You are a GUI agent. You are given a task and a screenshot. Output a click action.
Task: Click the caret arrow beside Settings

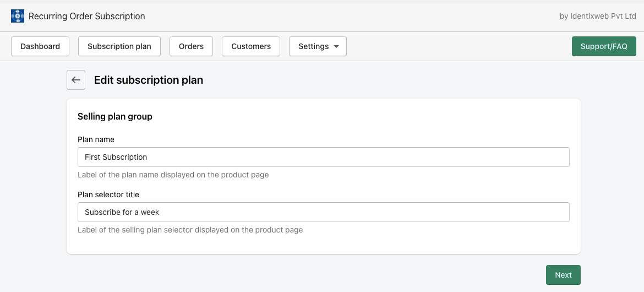coord(336,47)
